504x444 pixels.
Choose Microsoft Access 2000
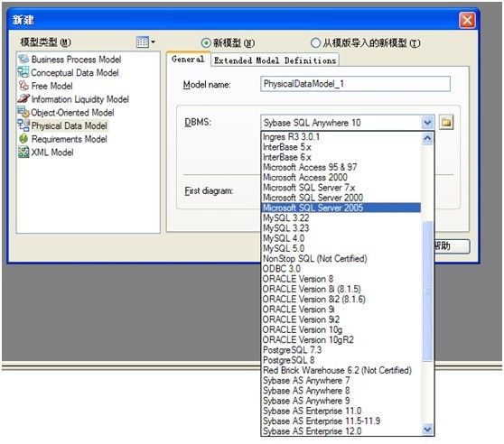coord(341,177)
